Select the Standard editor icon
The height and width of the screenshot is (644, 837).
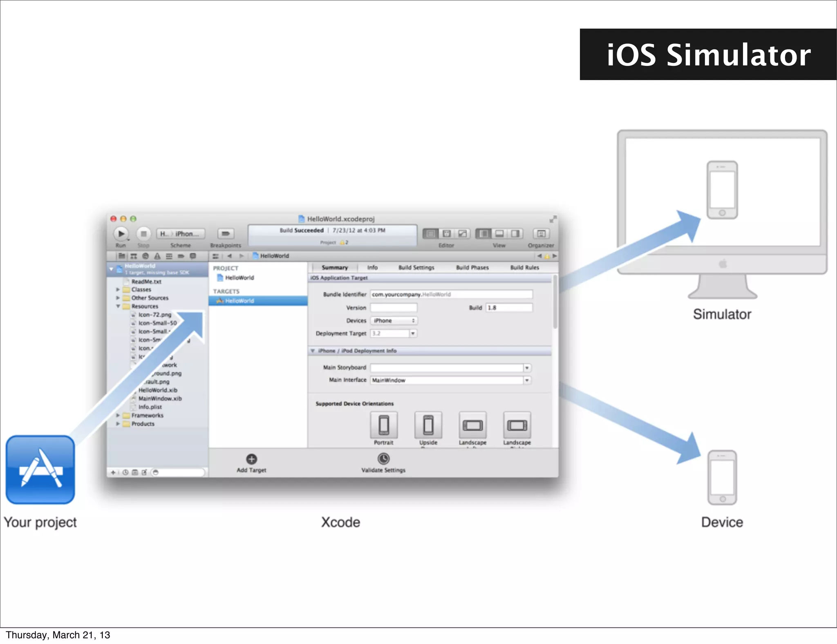430,234
